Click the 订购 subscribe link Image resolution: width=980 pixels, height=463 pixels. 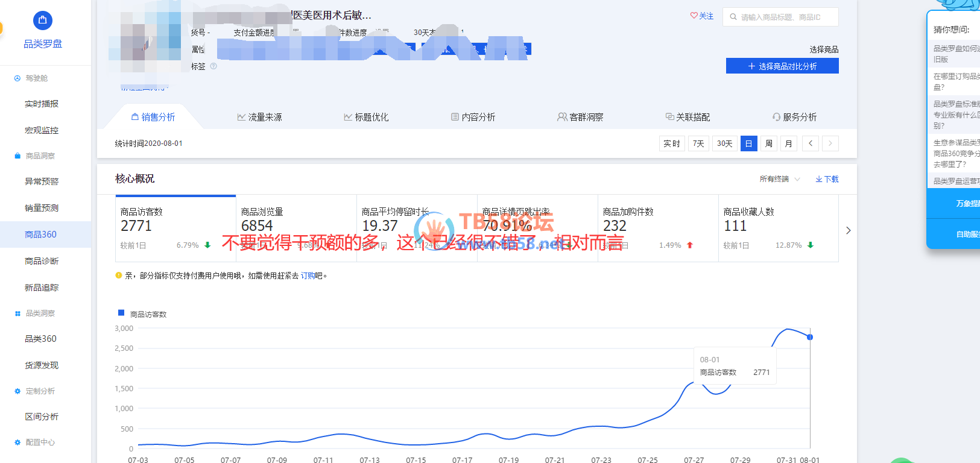(x=308, y=276)
